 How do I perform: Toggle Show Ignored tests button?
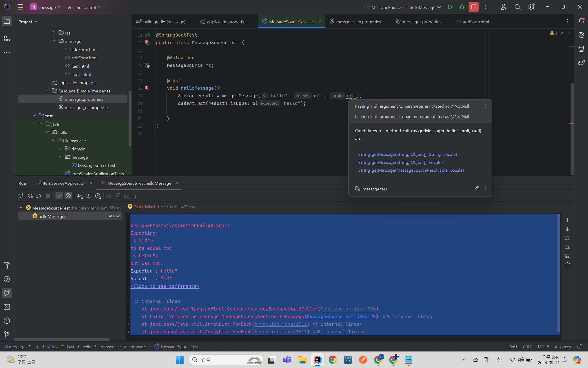tap(68, 196)
